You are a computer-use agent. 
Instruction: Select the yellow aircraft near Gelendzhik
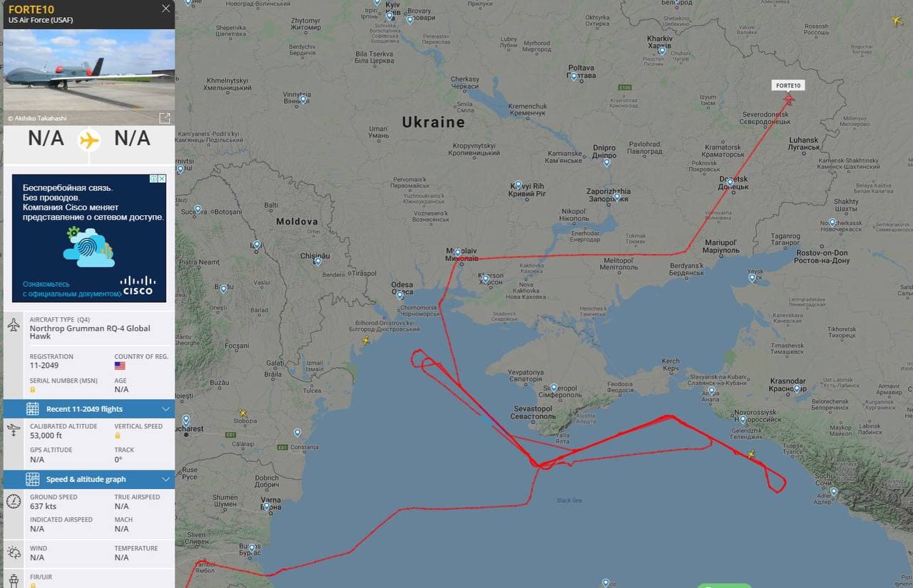point(750,453)
